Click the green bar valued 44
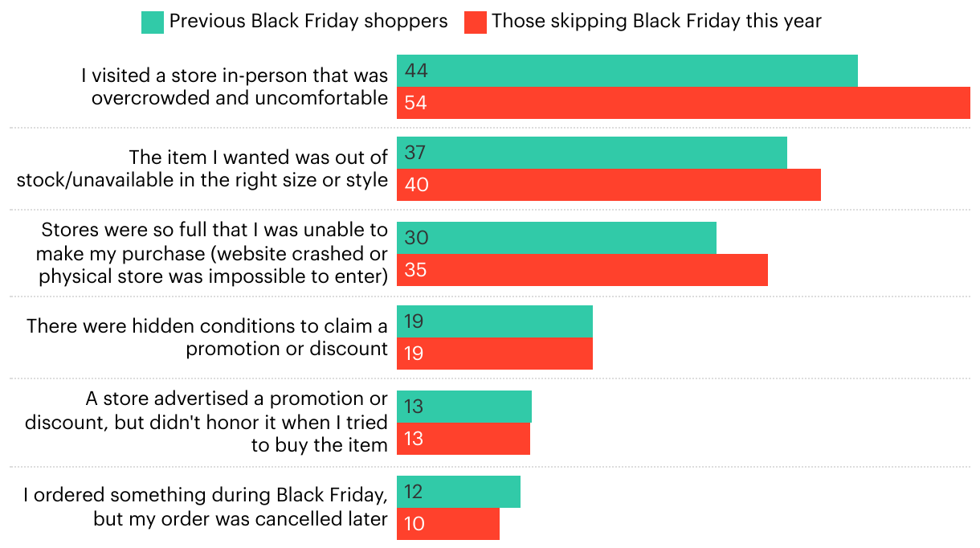 (x=627, y=71)
